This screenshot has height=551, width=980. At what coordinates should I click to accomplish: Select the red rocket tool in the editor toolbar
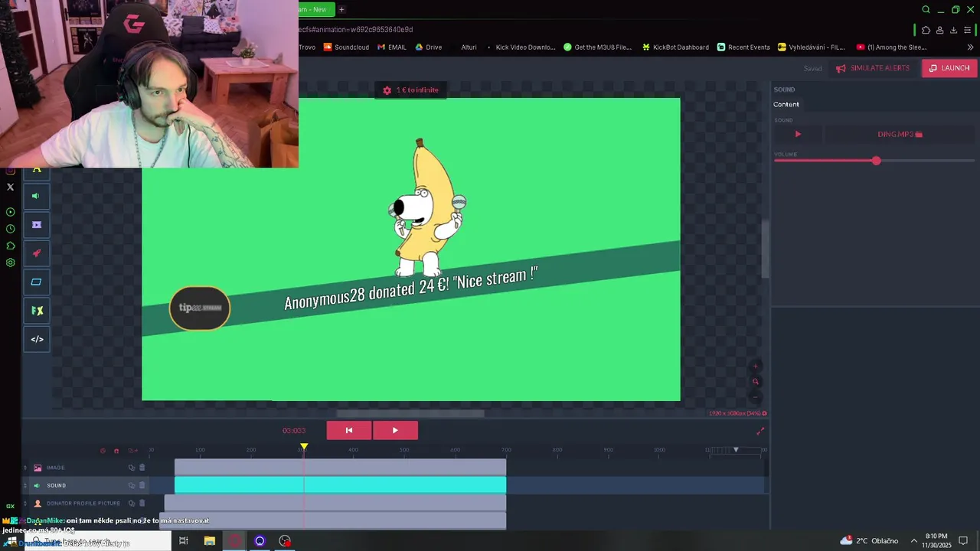point(36,253)
